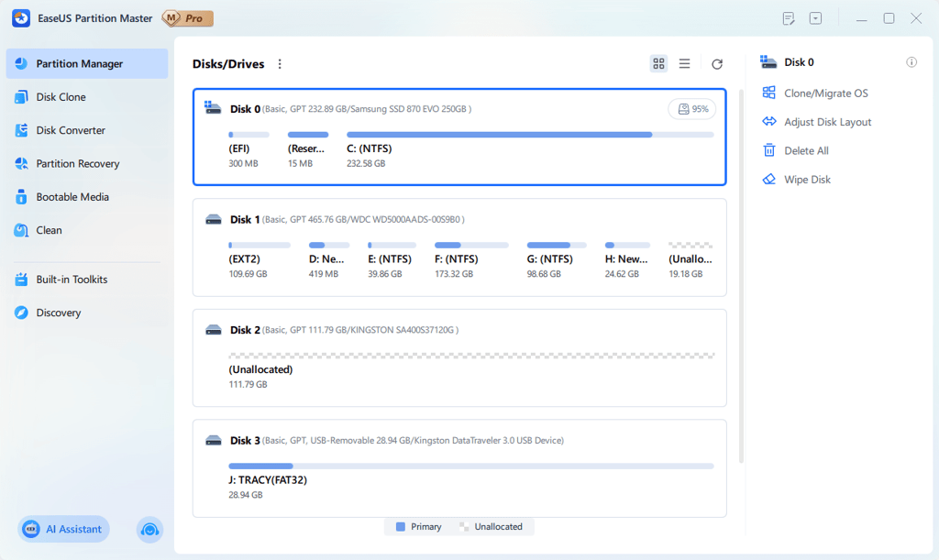The width and height of the screenshot is (939, 560).
Task: Select the G: (NTFS) 98.68 GB partition
Action: click(x=557, y=260)
